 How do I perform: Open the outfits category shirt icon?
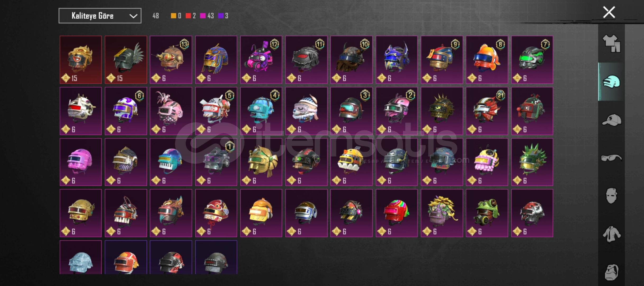611,43
